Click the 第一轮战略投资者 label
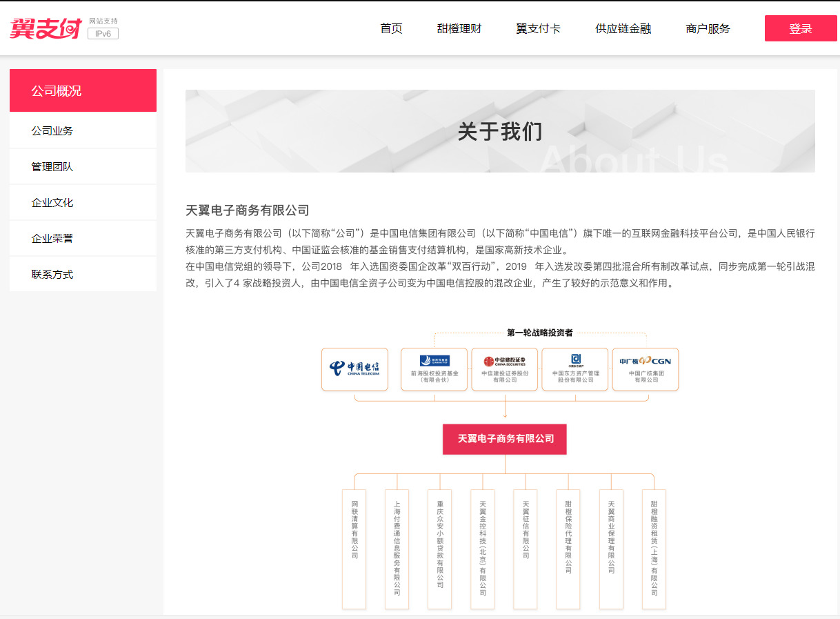Screen dimensions: 840x619 540,333
